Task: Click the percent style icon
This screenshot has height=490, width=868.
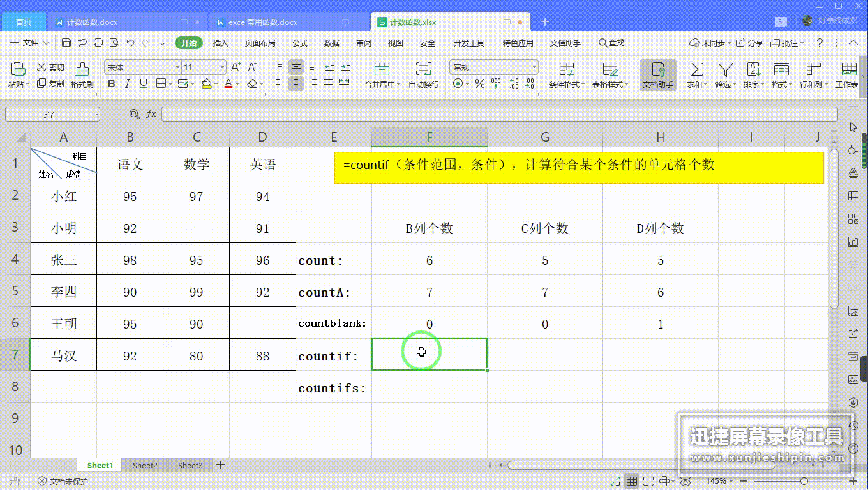Action: [479, 84]
